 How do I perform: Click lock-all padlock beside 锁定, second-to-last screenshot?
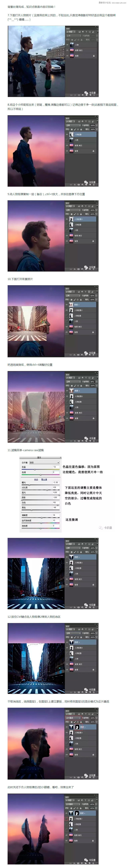pyautogui.click(x=81, y=722)
